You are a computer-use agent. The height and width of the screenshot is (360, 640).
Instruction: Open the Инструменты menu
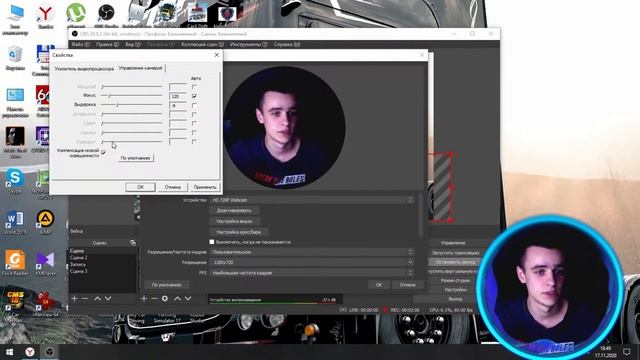[249, 44]
